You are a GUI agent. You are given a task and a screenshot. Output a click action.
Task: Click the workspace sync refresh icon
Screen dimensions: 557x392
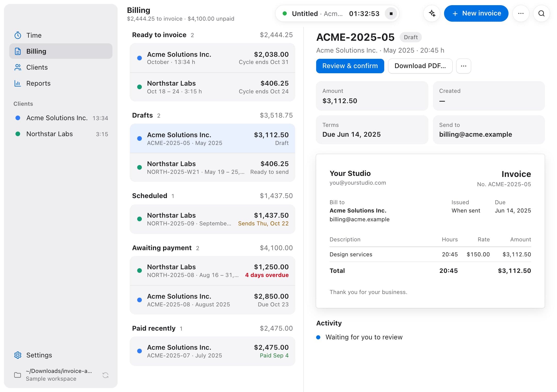105,375
